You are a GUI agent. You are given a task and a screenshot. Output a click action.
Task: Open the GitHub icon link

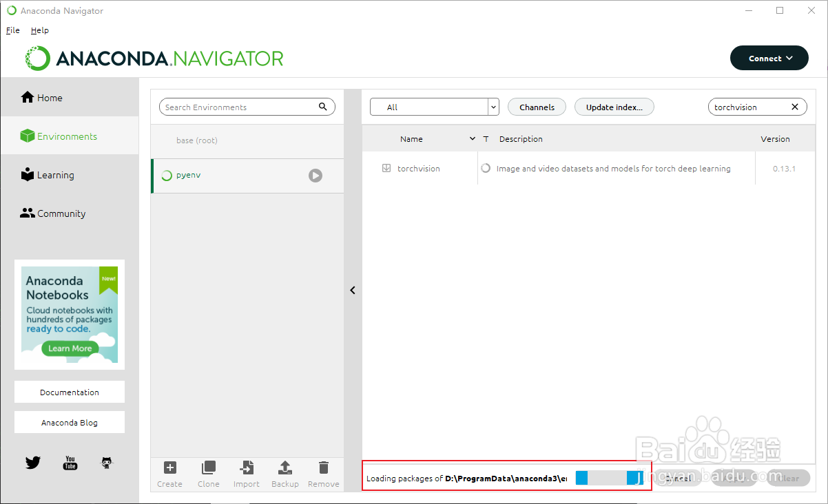[106, 463]
